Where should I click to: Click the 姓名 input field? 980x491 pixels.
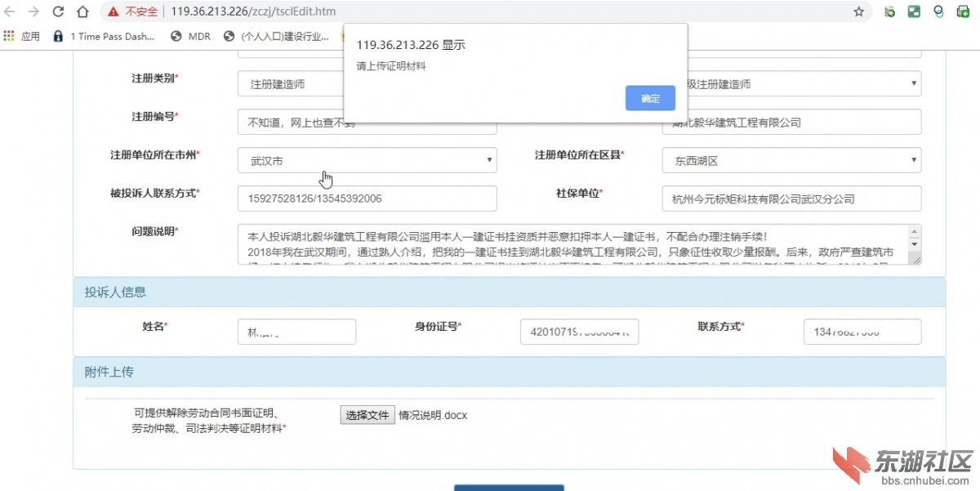pos(297,332)
